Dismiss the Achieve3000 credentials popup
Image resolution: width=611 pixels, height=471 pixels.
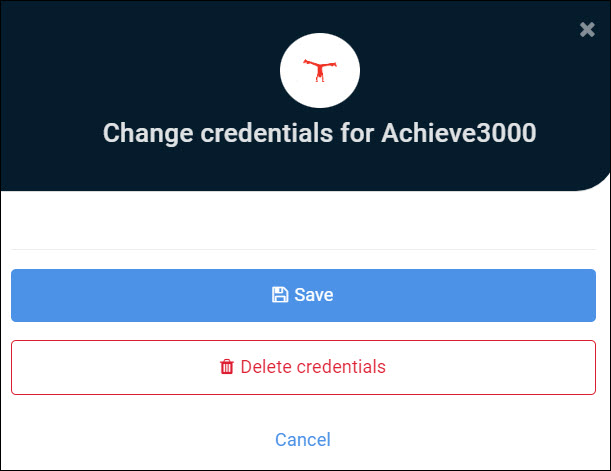click(587, 30)
